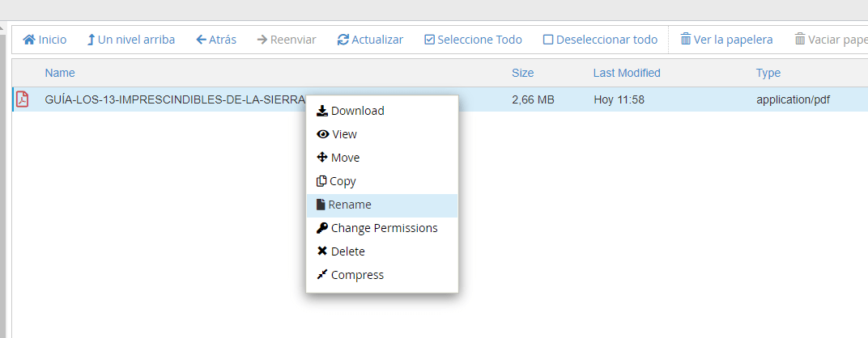Image resolution: width=868 pixels, height=338 pixels.
Task: Click the Copy icon in context menu
Action: pyautogui.click(x=321, y=181)
